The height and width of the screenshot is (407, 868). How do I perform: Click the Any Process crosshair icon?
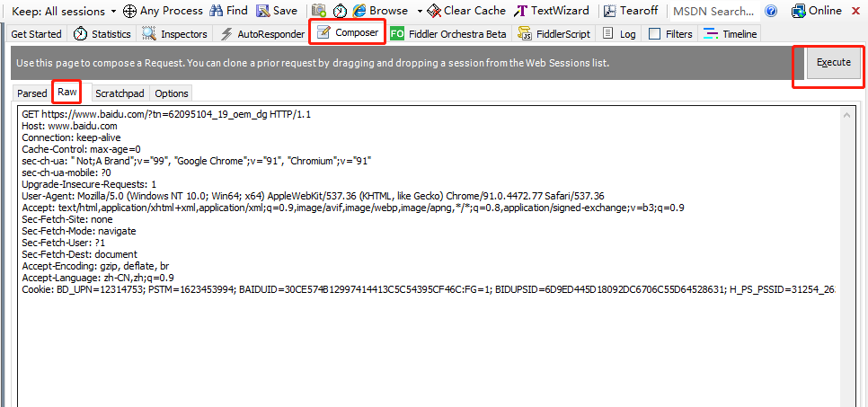click(129, 11)
